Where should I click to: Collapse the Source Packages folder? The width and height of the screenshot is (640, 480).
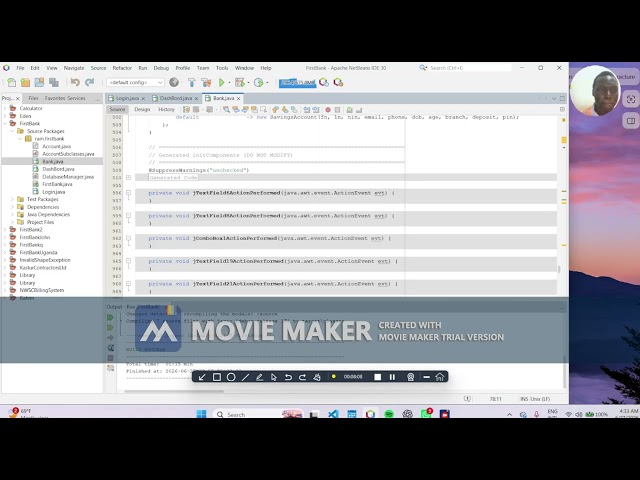[x=12, y=131]
